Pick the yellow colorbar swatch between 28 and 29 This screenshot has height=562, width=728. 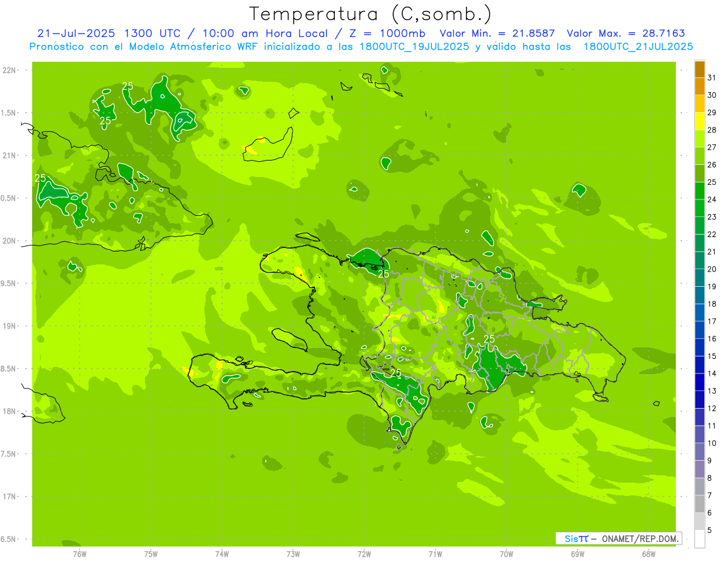699,121
